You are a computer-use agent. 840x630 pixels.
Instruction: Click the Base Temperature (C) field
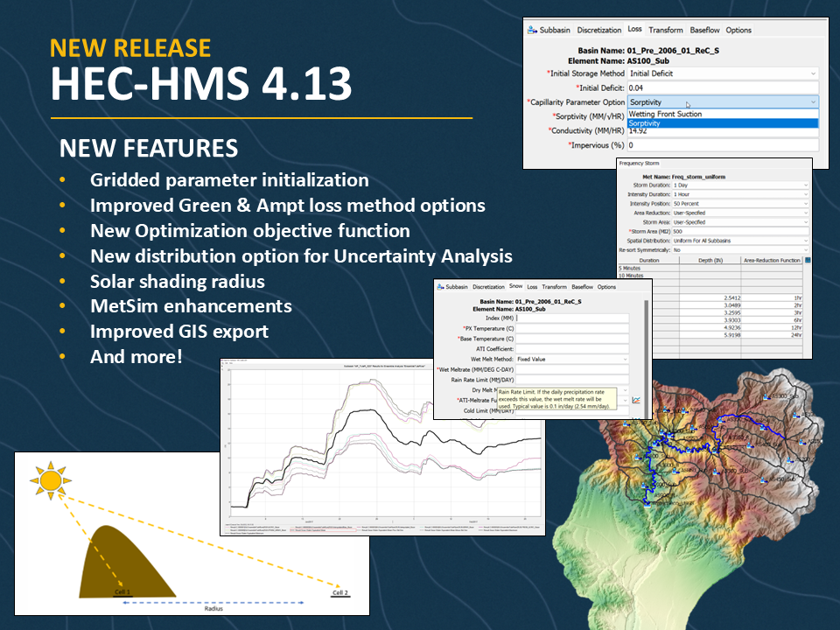(x=572, y=339)
